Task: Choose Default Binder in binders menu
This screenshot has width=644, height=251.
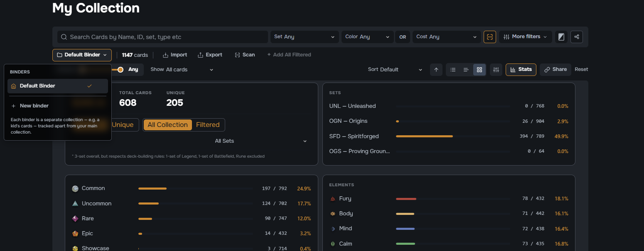Action: click(58, 86)
